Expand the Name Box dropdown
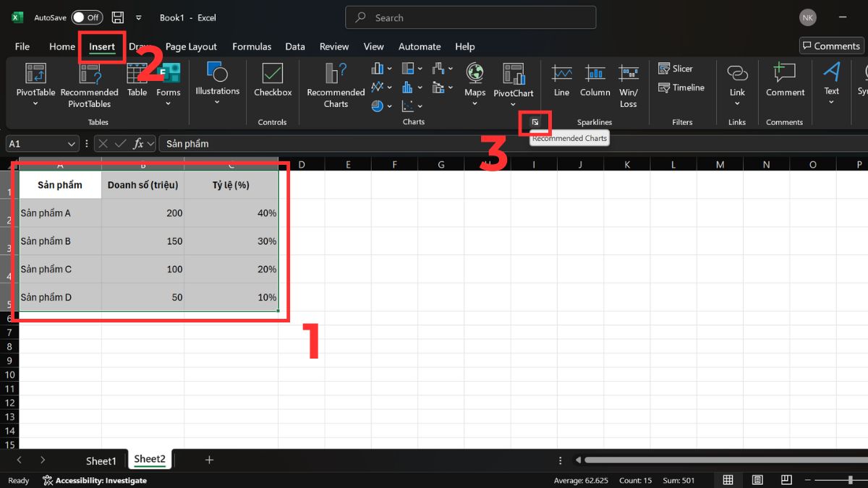The image size is (868, 488). pos(71,144)
